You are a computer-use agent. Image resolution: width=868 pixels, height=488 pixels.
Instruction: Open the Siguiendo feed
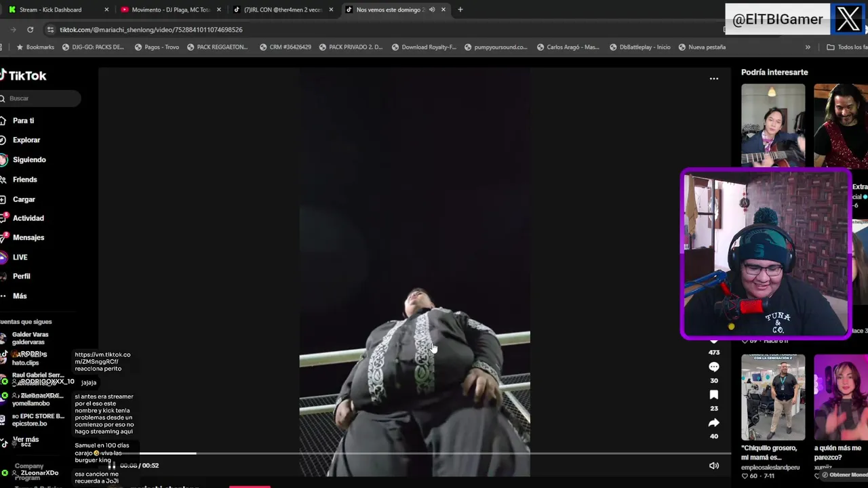coord(23,159)
